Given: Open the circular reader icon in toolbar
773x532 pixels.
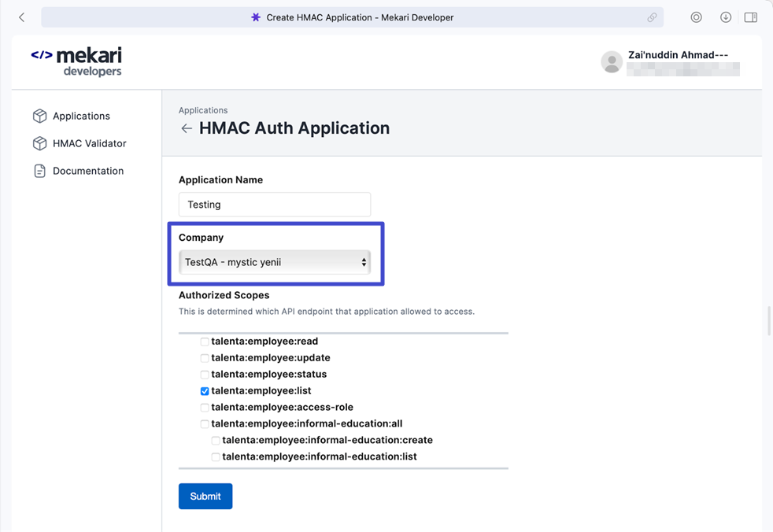Looking at the screenshot, I should click(696, 17).
